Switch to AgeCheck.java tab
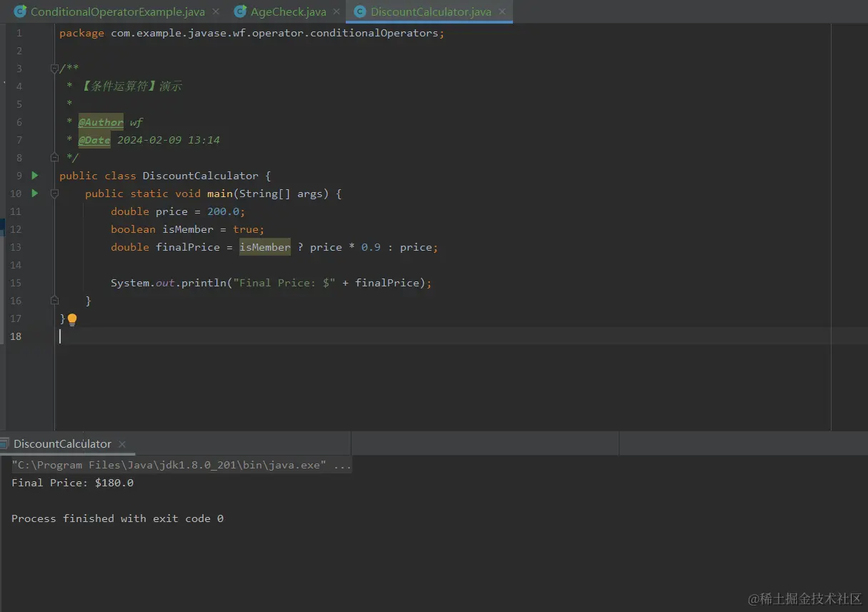Viewport: 868px width, 612px height. [x=288, y=11]
